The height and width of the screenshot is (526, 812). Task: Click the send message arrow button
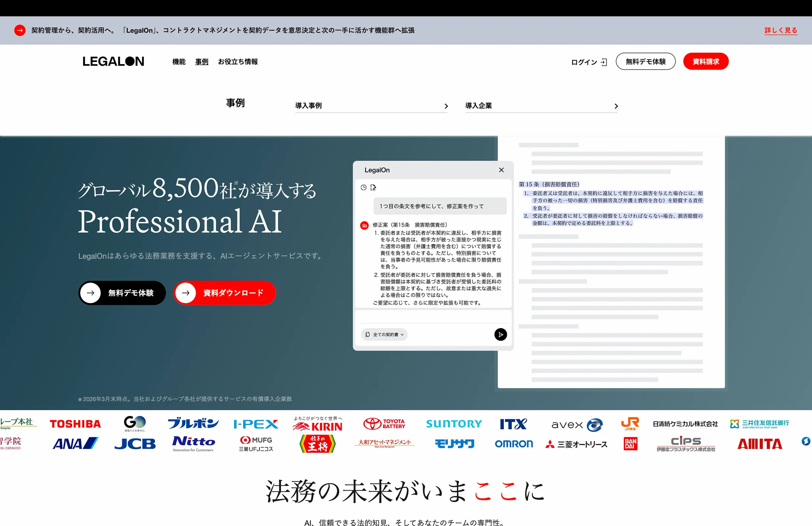tap(501, 335)
